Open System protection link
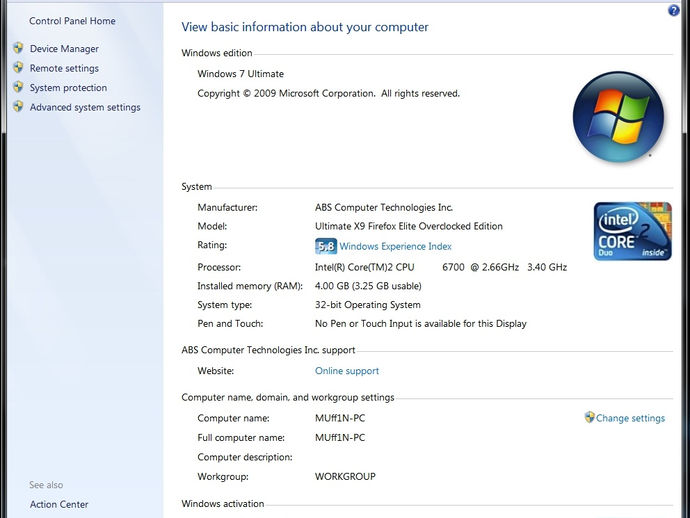The height and width of the screenshot is (518, 690). [x=68, y=88]
